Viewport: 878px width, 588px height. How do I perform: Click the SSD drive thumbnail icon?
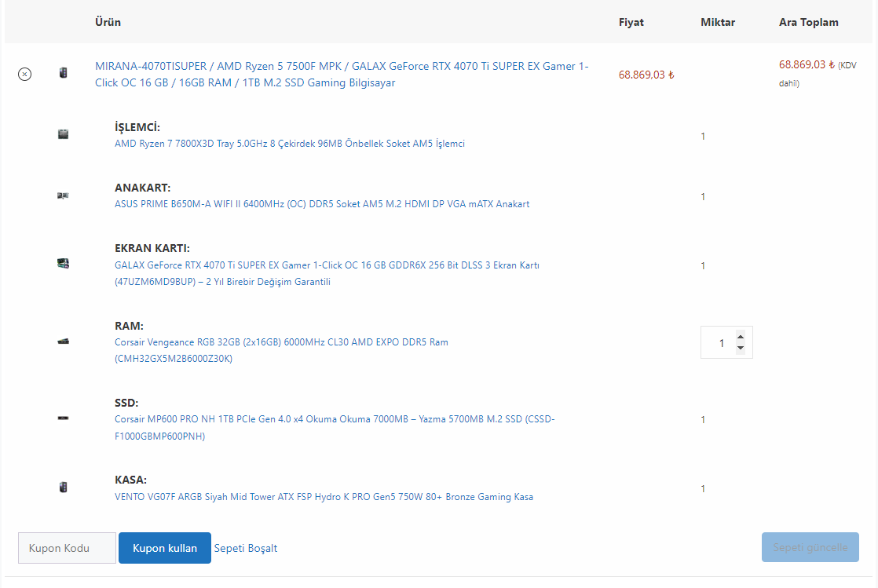tap(63, 418)
